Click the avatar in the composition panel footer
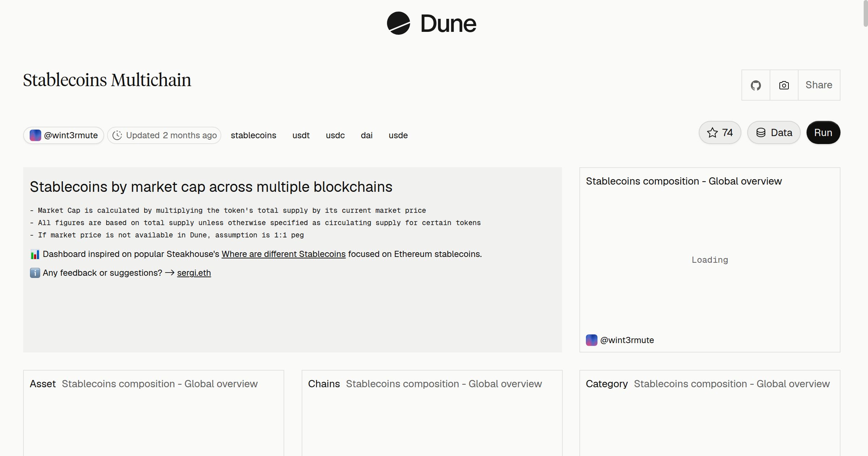Viewport: 868px width, 456px height. [x=592, y=340]
